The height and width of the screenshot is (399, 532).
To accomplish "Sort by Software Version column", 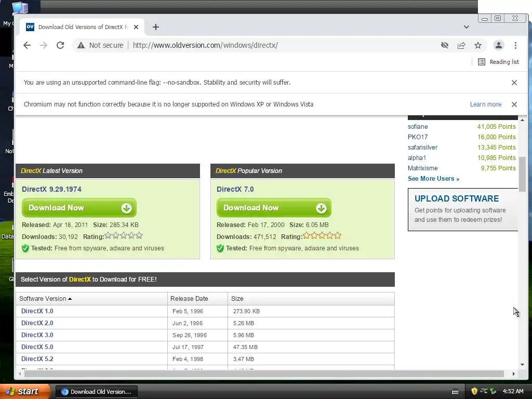I will pyautogui.click(x=91, y=299).
